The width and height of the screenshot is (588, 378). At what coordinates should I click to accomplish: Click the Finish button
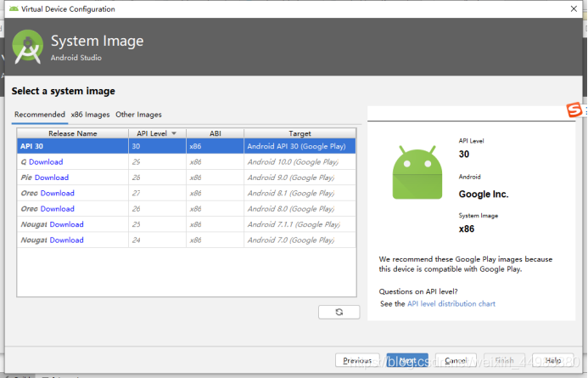pos(504,360)
